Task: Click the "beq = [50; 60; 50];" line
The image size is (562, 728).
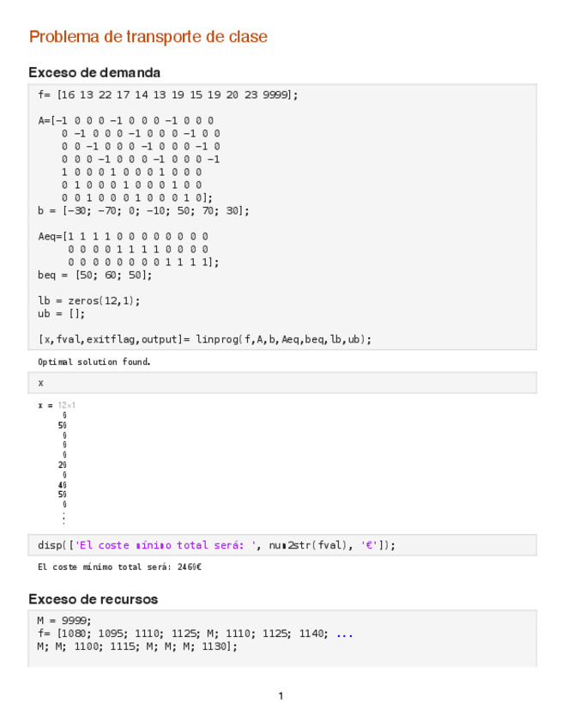Action: coord(94,275)
